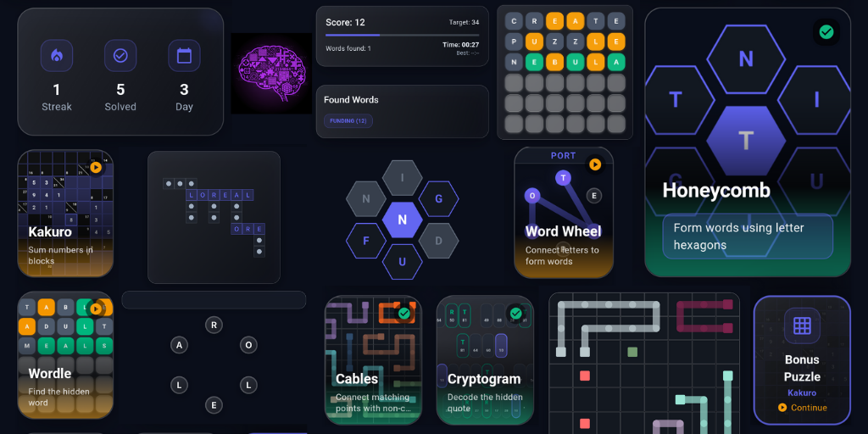
Task: Click the 'Score: 12' text
Action: 345,22
